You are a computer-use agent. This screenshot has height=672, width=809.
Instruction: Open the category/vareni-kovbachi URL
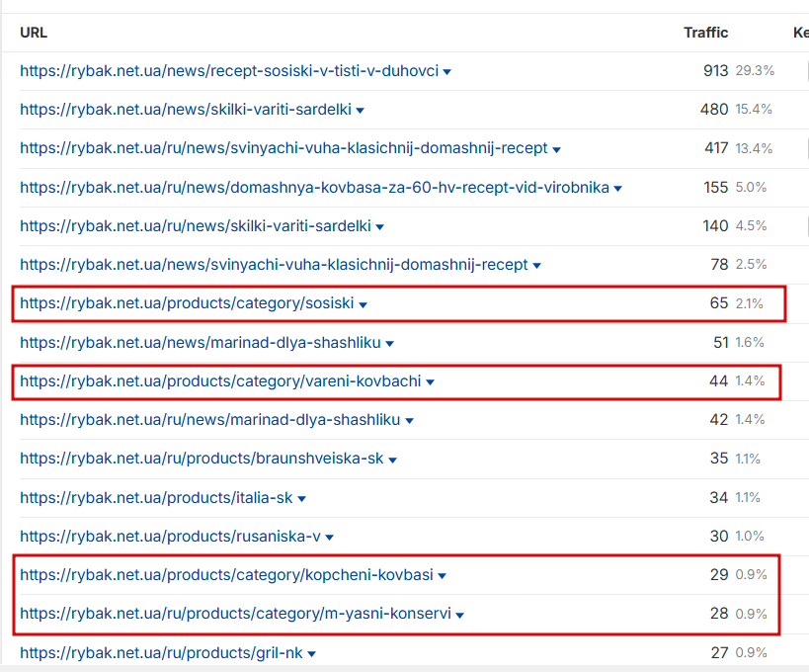tap(220, 380)
